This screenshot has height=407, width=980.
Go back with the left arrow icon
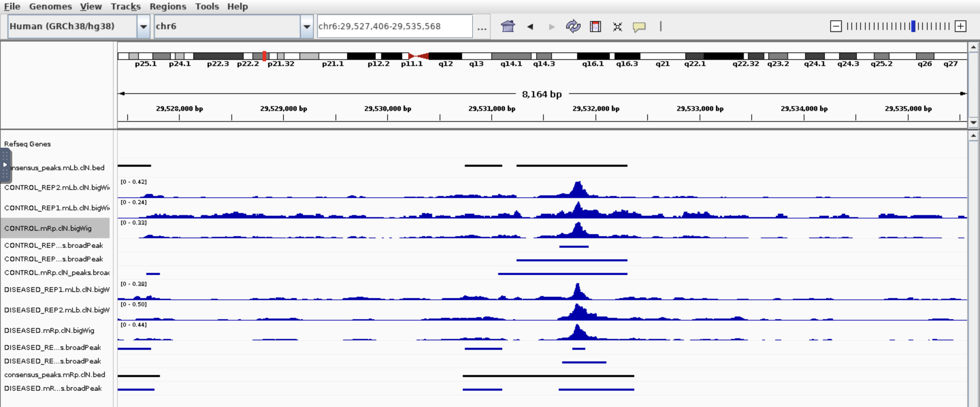pyautogui.click(x=530, y=27)
